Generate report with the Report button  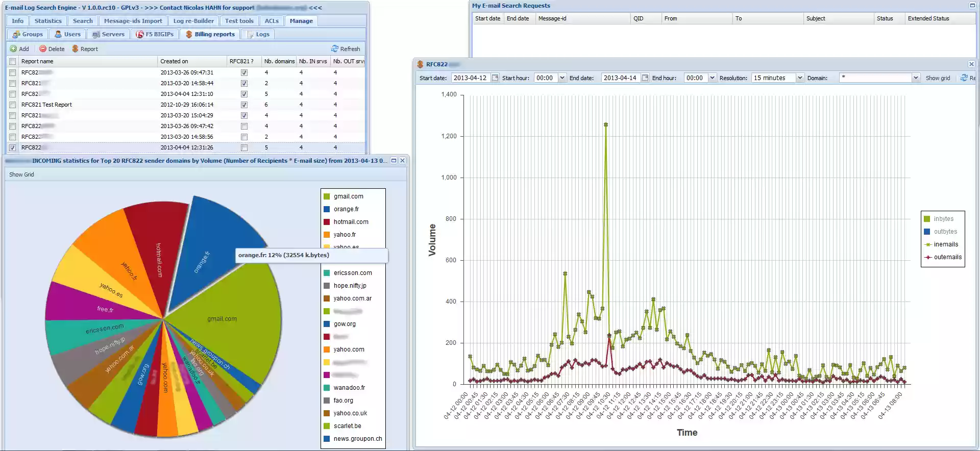85,49
